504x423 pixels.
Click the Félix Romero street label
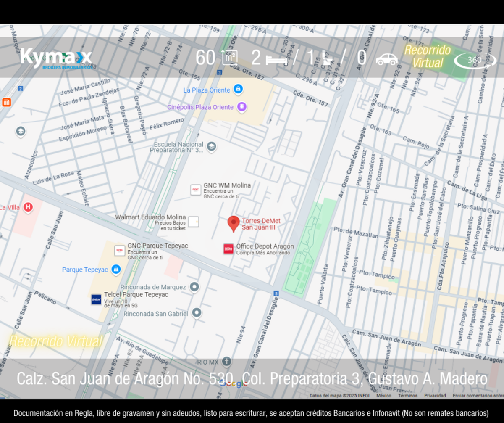coord(167,123)
